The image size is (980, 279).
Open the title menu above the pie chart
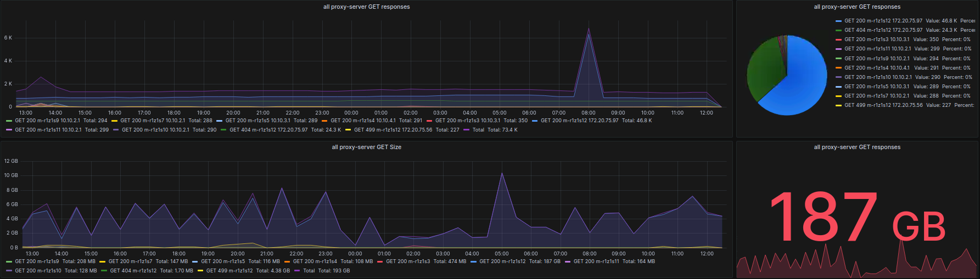coord(857,7)
